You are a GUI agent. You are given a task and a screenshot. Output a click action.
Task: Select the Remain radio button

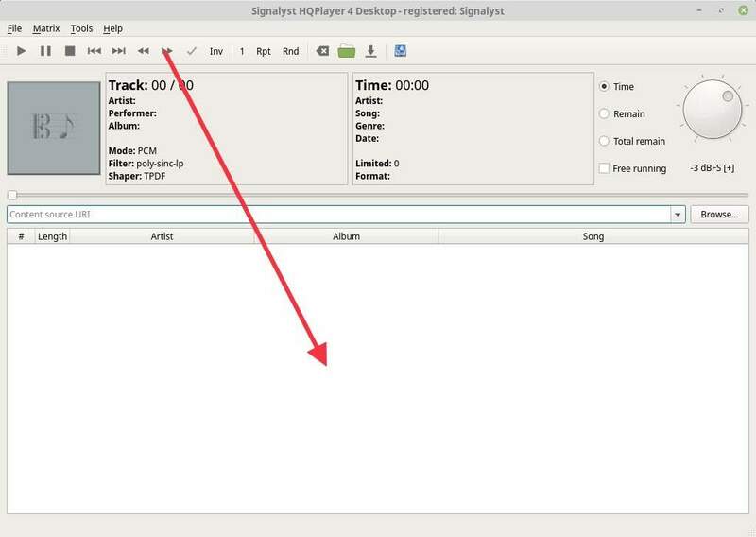[605, 113]
